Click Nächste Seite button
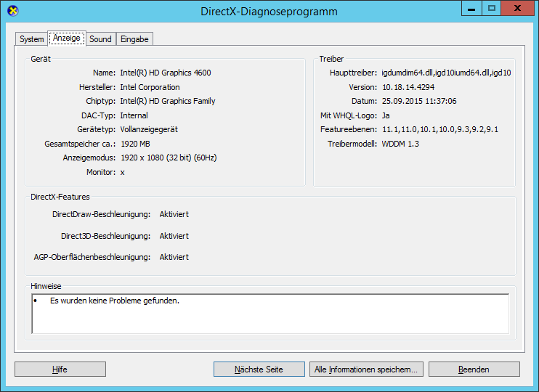 tap(259, 369)
